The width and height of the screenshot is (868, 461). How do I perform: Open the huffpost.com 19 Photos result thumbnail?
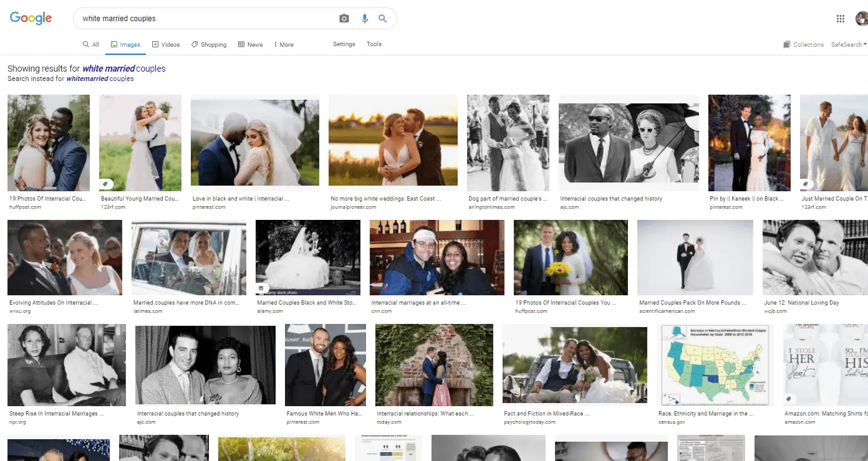[49, 143]
